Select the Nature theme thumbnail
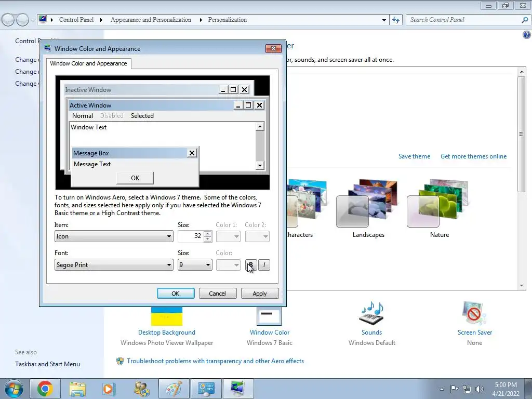Viewport: 532px width, 399px height. point(438,204)
